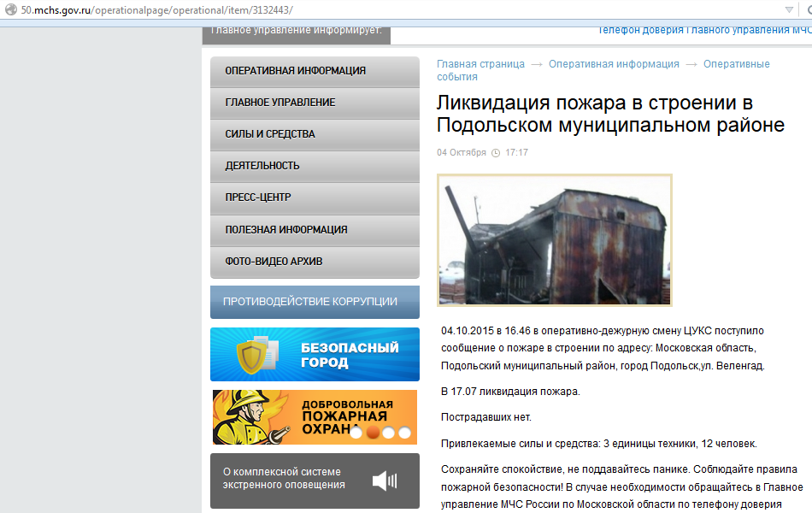Viewport: 812px width, 513px height.
Task: Go to Пресс-центр in the sidebar
Action: click(258, 198)
